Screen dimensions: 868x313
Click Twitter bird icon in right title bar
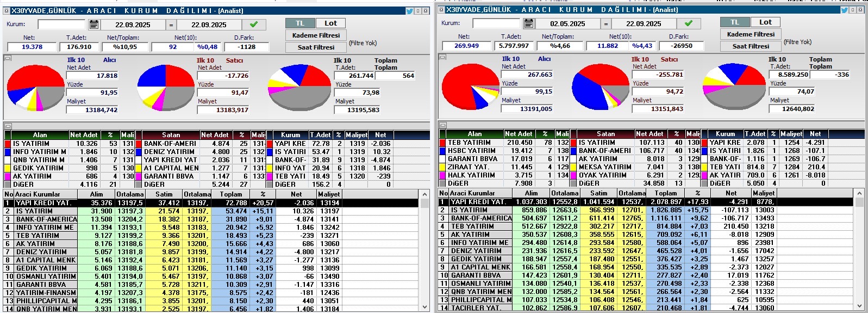click(x=844, y=10)
